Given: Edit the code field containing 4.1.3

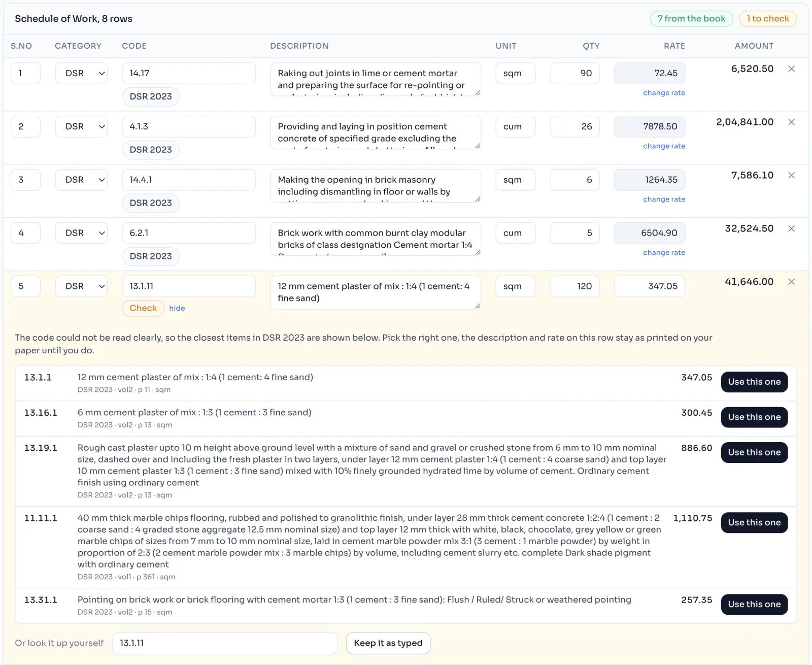Looking at the screenshot, I should point(189,127).
